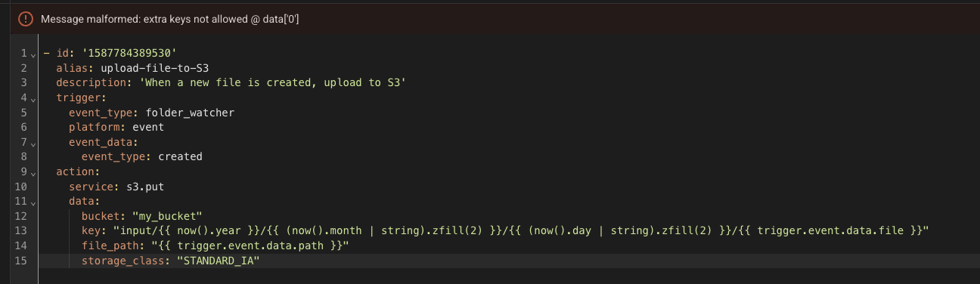Click the s3.put service value
The width and height of the screenshot is (980, 284).
pyautogui.click(x=139, y=187)
